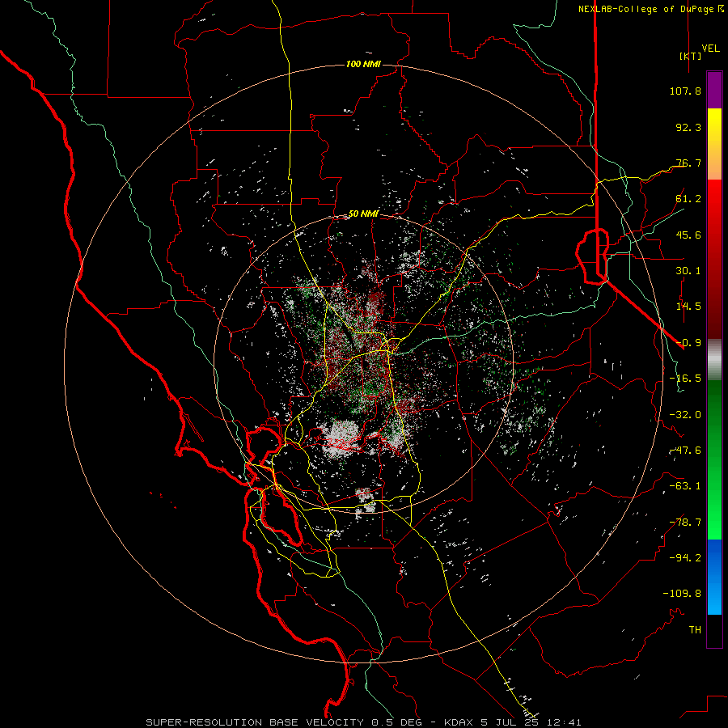Click the 100 NMI range ring label

pyautogui.click(x=363, y=64)
